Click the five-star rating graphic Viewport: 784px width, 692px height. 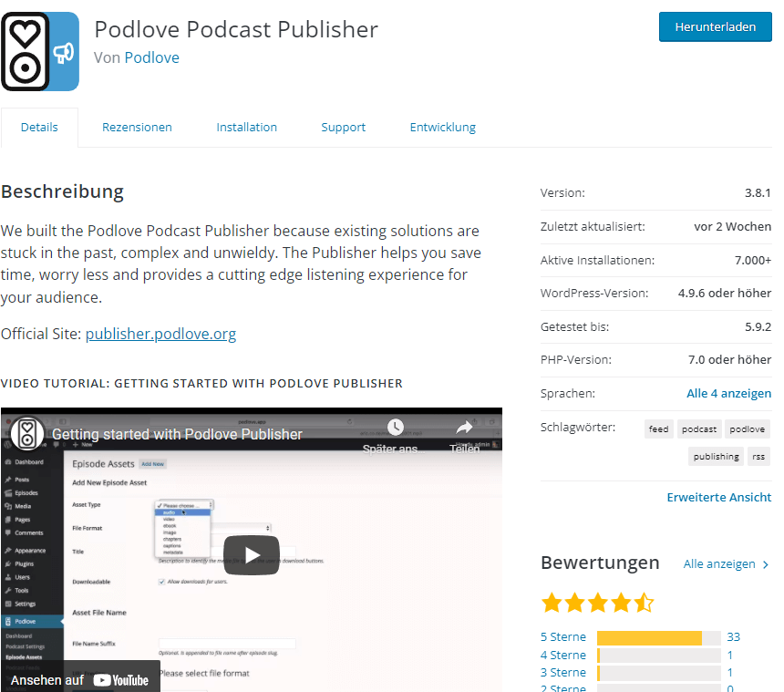[597, 603]
